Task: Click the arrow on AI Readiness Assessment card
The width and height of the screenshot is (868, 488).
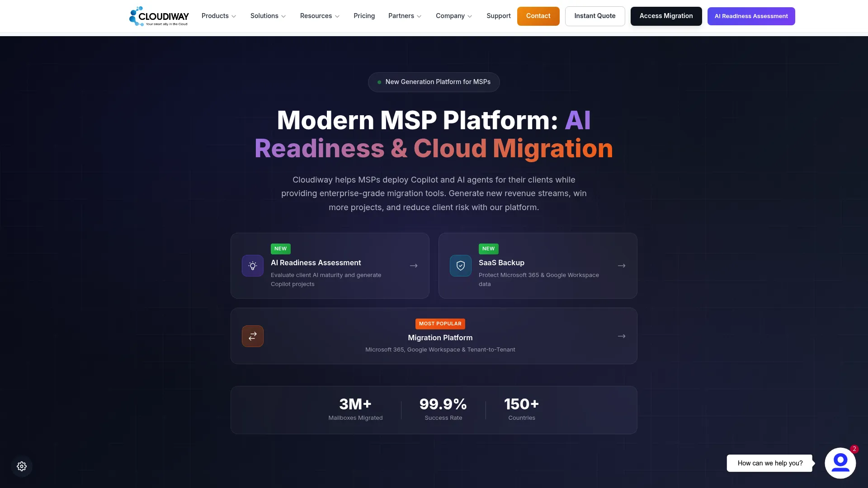Action: (414, 266)
